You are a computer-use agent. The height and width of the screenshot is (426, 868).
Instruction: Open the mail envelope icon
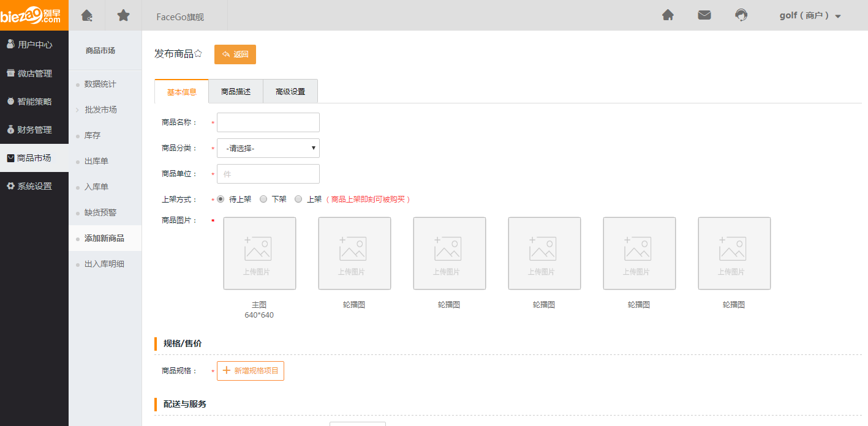[704, 15]
